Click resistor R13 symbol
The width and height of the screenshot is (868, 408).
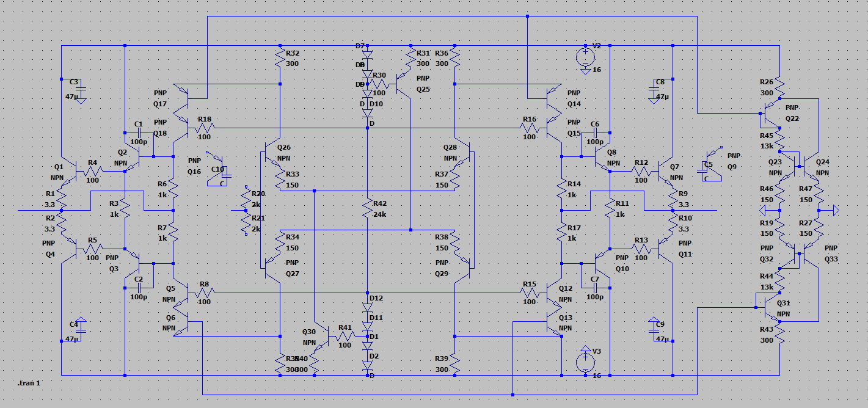(x=641, y=249)
